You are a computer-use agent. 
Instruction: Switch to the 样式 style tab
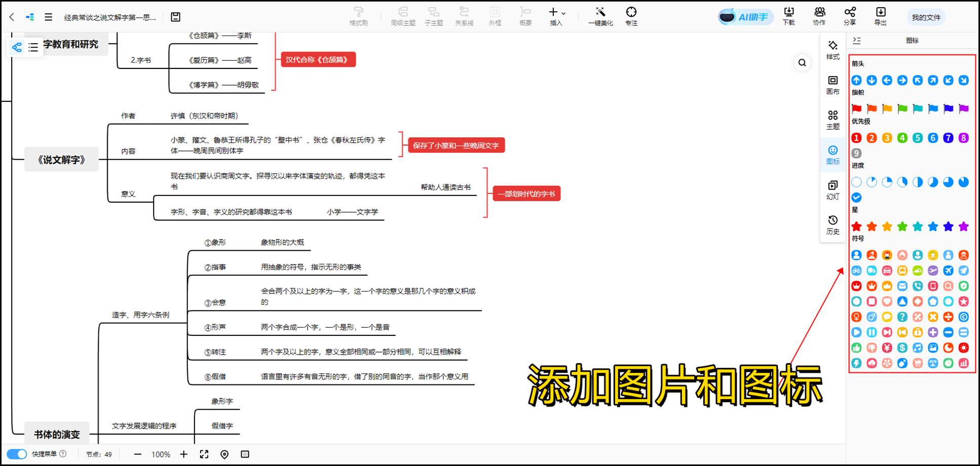click(833, 50)
